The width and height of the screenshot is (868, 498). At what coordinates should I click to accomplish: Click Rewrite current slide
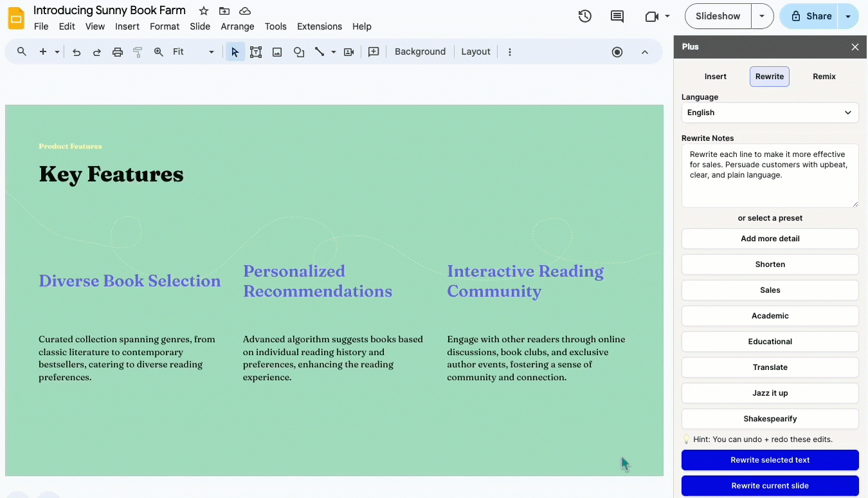pyautogui.click(x=770, y=486)
